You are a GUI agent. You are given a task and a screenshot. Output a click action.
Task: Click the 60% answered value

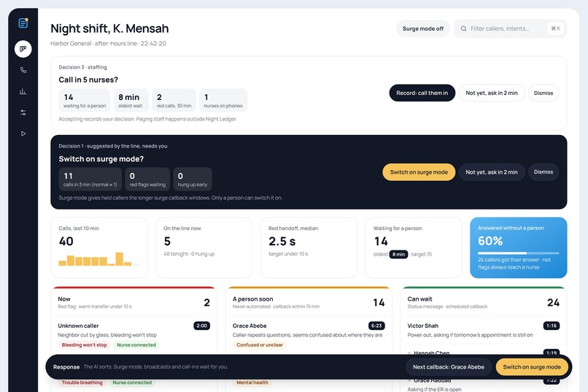coord(490,241)
